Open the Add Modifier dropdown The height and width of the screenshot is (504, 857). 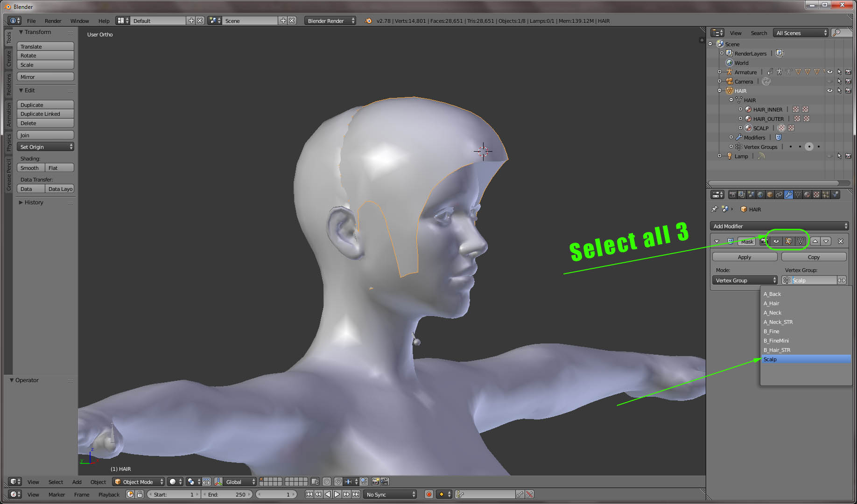pos(779,226)
